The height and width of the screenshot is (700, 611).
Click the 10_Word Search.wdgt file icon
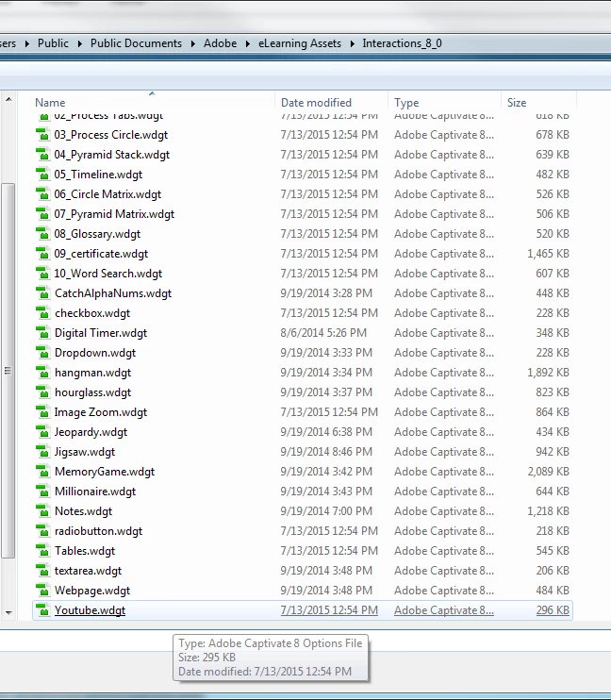click(x=42, y=274)
